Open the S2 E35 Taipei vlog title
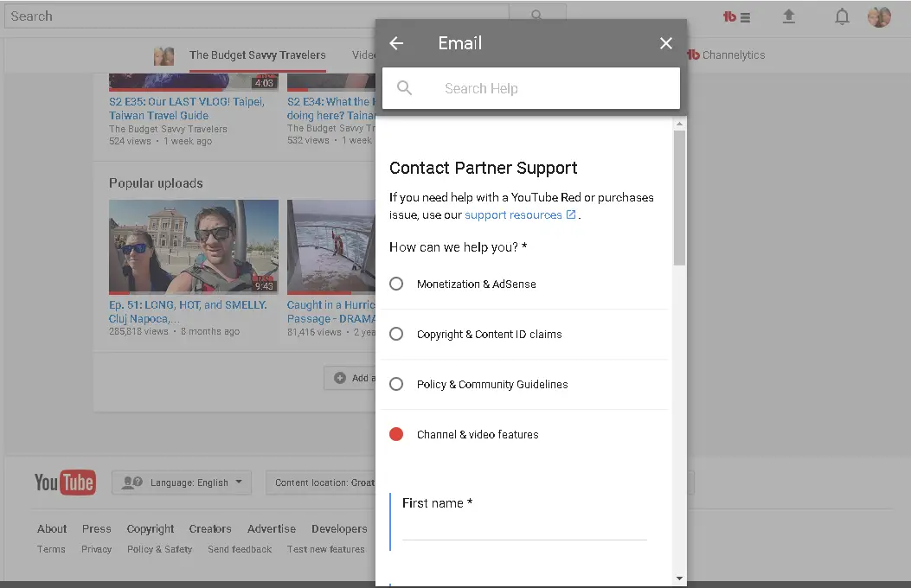The image size is (911, 588). (x=187, y=109)
